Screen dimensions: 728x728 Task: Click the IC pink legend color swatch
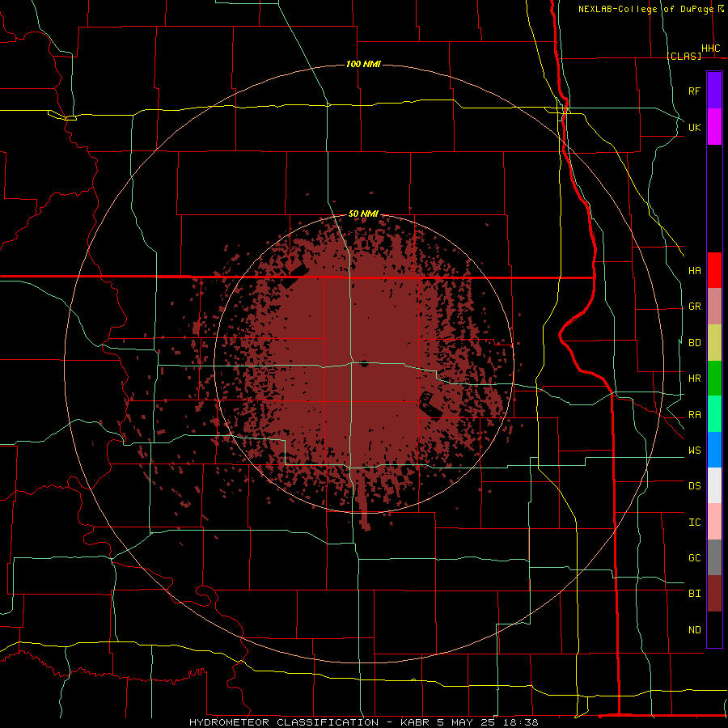714,522
